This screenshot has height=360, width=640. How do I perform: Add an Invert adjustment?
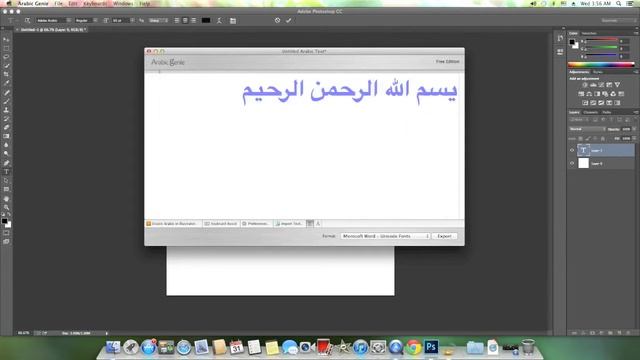[585, 103]
